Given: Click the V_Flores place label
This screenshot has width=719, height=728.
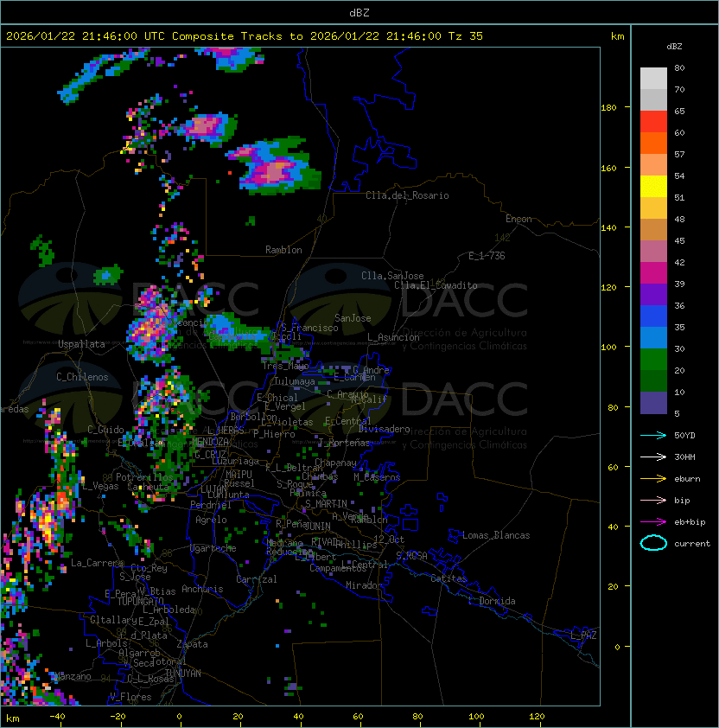Looking at the screenshot, I should (130, 697).
